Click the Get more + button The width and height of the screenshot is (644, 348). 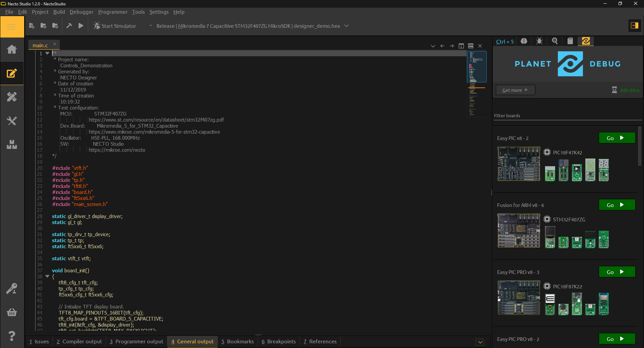point(515,90)
